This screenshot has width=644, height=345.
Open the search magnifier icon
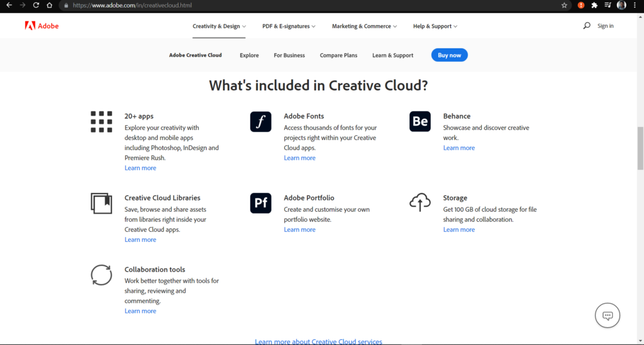coord(587,25)
